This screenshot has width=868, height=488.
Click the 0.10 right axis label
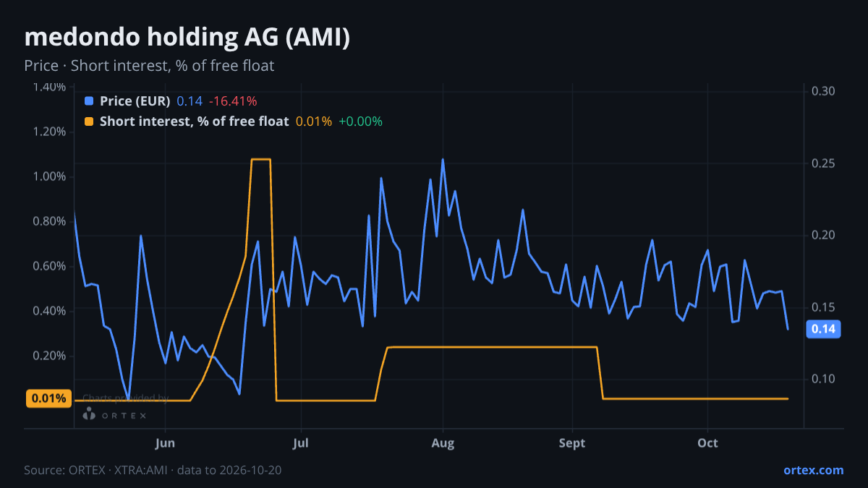[x=824, y=379]
